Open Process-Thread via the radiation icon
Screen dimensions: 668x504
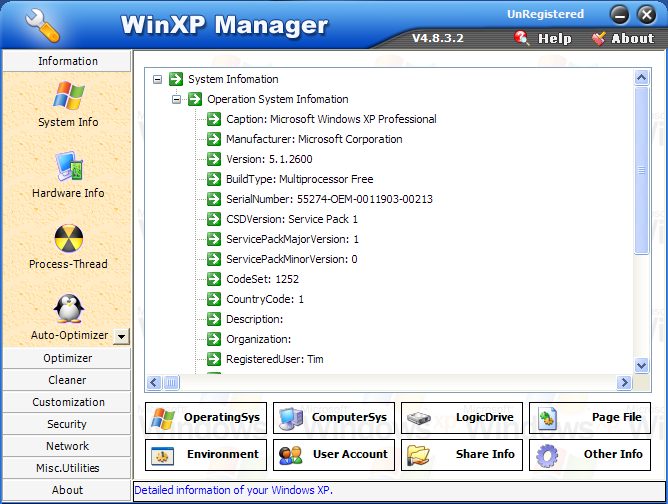[x=69, y=238]
